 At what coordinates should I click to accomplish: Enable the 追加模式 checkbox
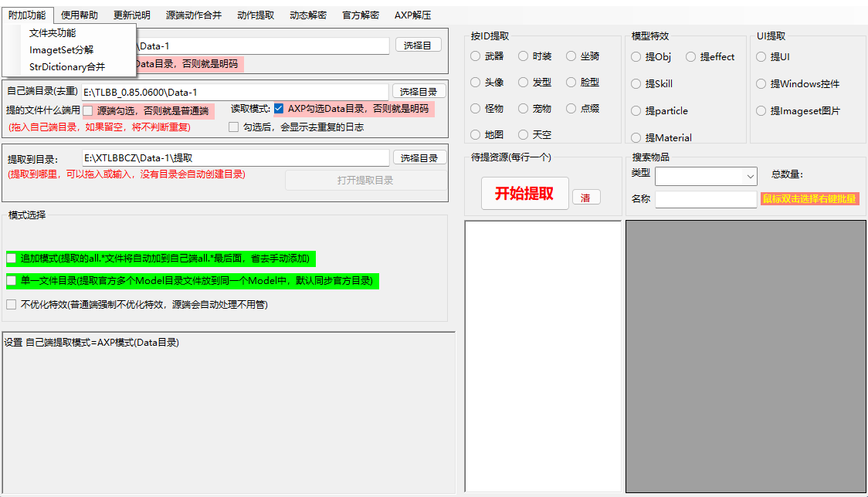tap(12, 259)
